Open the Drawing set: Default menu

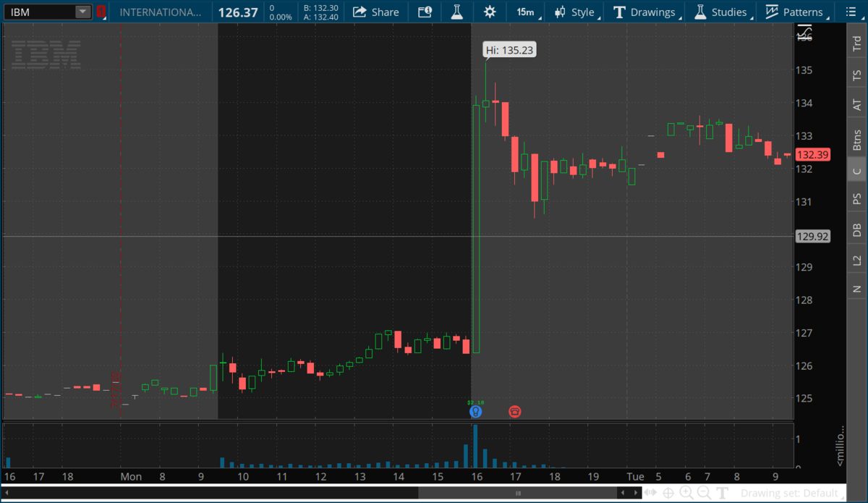793,493
